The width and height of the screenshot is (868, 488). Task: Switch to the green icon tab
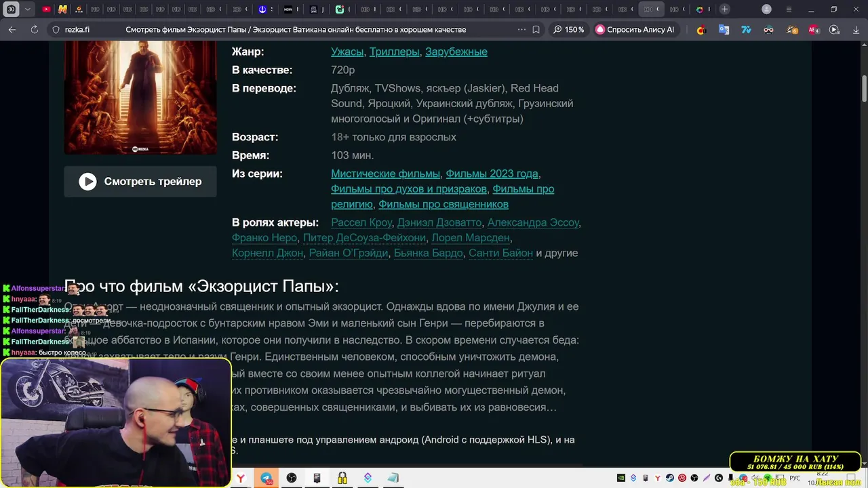point(340,9)
